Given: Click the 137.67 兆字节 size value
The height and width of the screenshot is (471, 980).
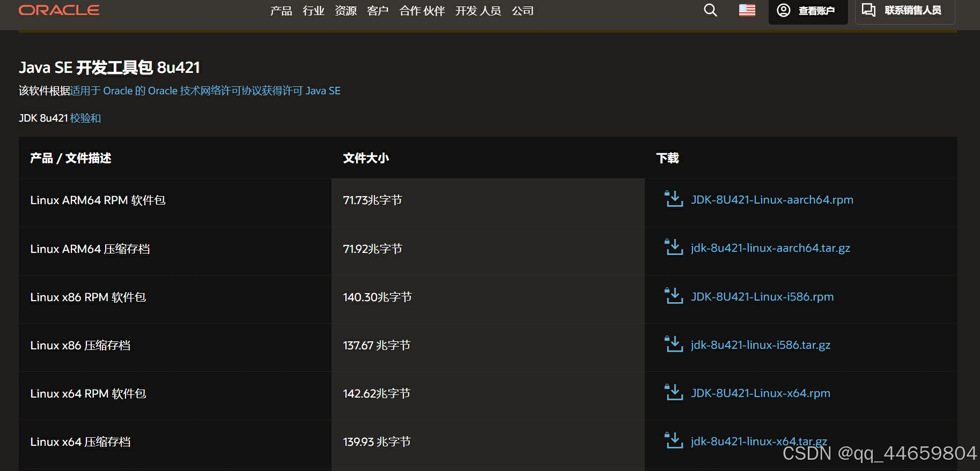Looking at the screenshot, I should tap(377, 345).
